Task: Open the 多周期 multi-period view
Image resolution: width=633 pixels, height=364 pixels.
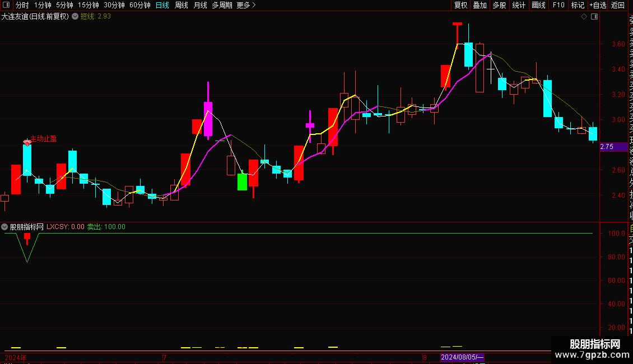Action: tap(222, 5)
